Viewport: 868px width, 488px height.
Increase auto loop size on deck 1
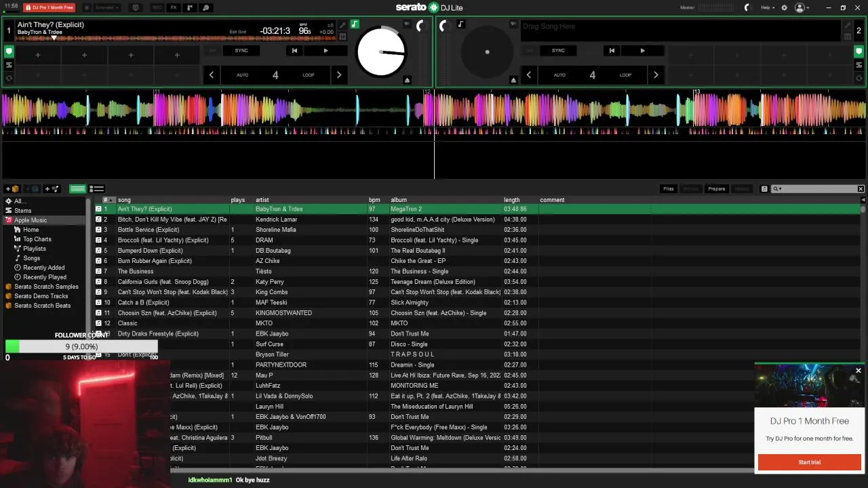pos(339,75)
